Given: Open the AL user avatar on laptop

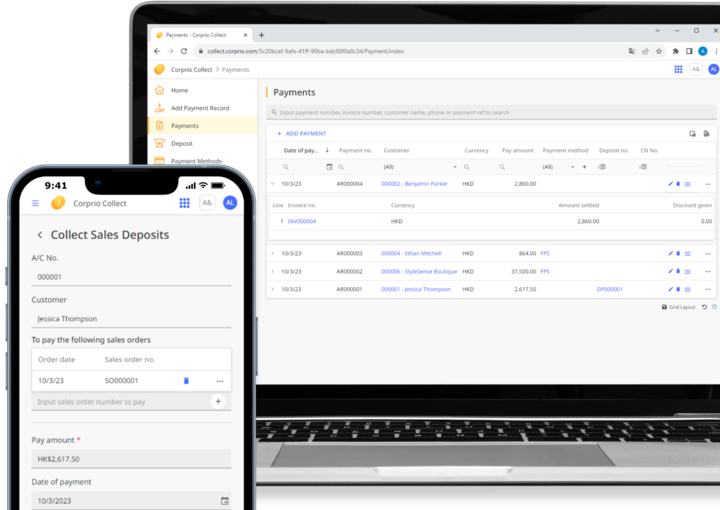Looking at the screenshot, I should pos(713,69).
